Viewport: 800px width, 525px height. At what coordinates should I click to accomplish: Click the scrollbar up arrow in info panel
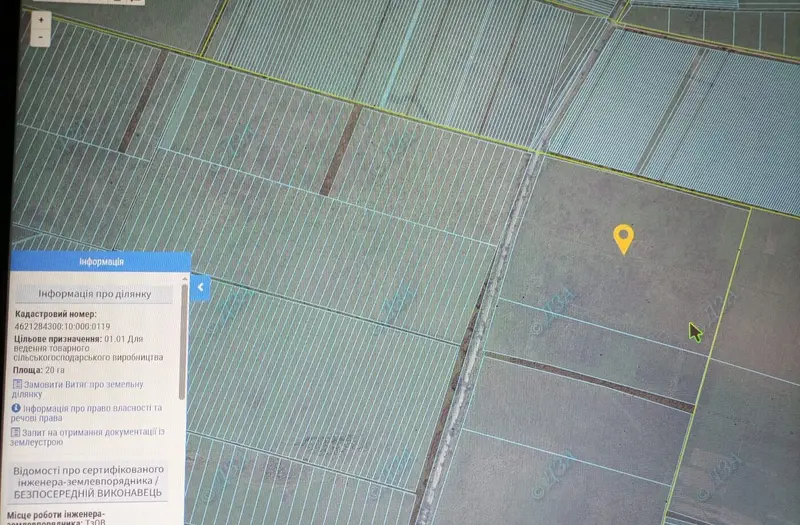click(184, 279)
